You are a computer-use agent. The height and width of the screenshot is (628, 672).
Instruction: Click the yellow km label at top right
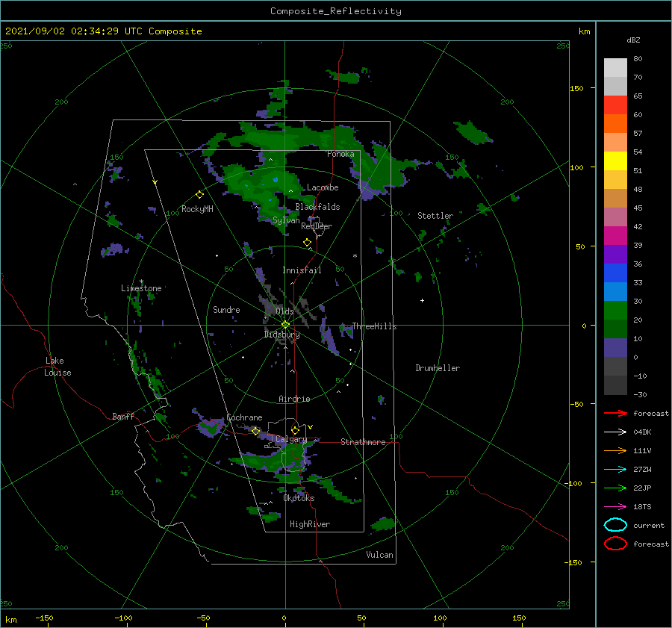(584, 31)
